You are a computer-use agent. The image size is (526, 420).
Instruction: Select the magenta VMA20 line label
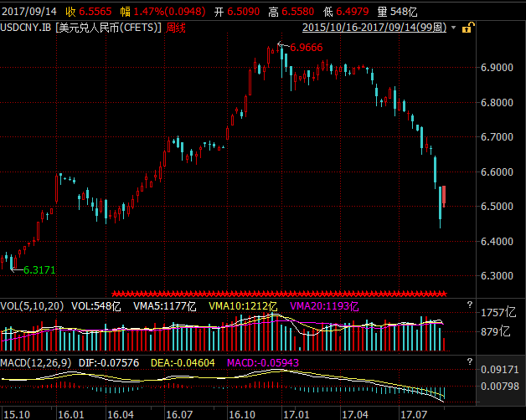point(325,306)
